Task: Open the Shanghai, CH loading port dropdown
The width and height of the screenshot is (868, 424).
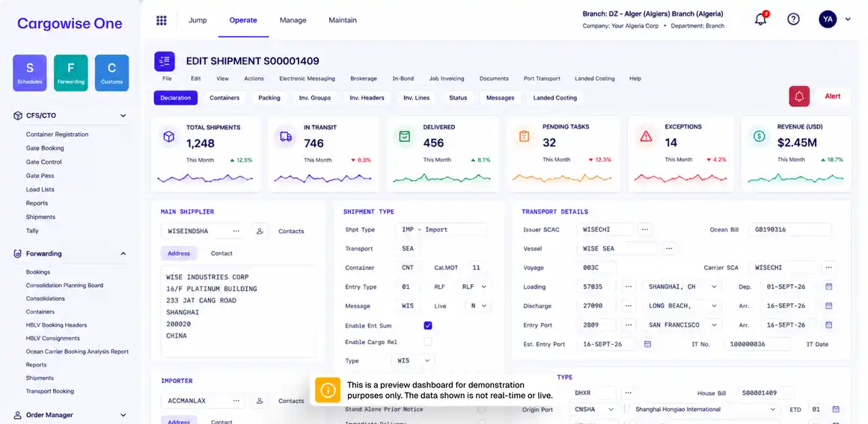Action: click(682, 286)
